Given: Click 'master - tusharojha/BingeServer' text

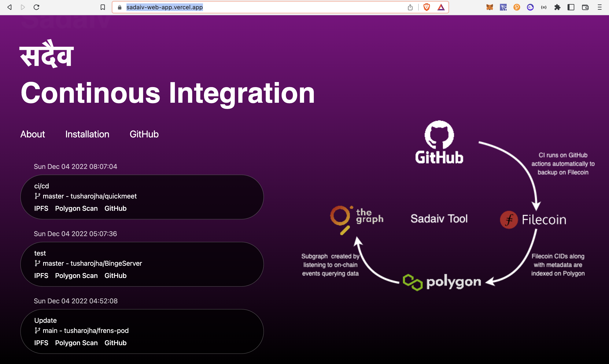Looking at the screenshot, I should (92, 263).
